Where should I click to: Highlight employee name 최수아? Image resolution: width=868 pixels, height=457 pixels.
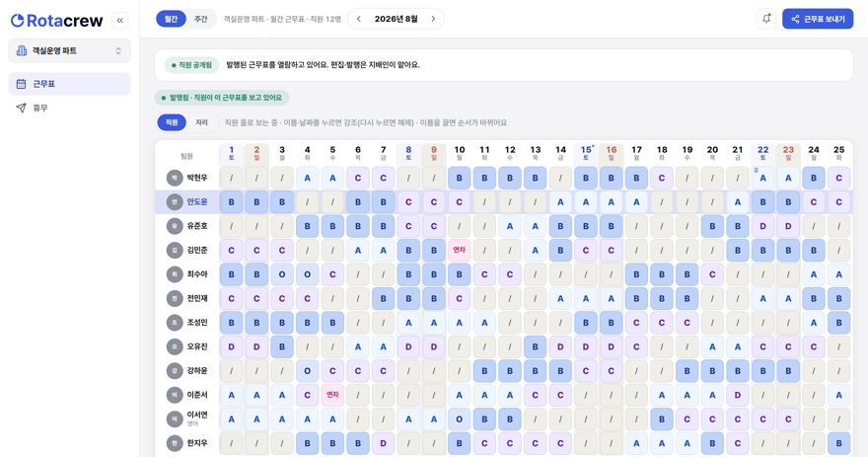197,274
